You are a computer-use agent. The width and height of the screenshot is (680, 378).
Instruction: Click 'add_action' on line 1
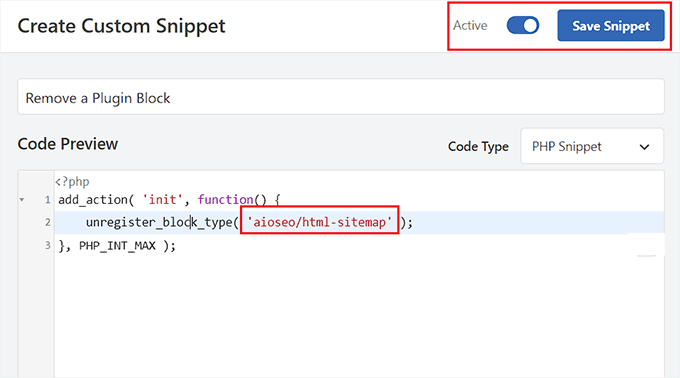[93, 200]
